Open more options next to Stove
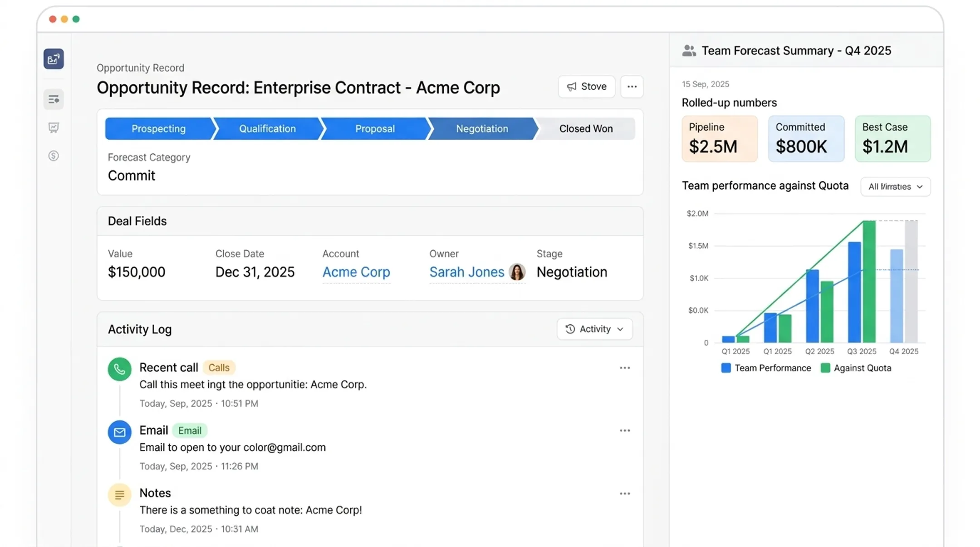This screenshot has height=547, width=980. click(632, 87)
